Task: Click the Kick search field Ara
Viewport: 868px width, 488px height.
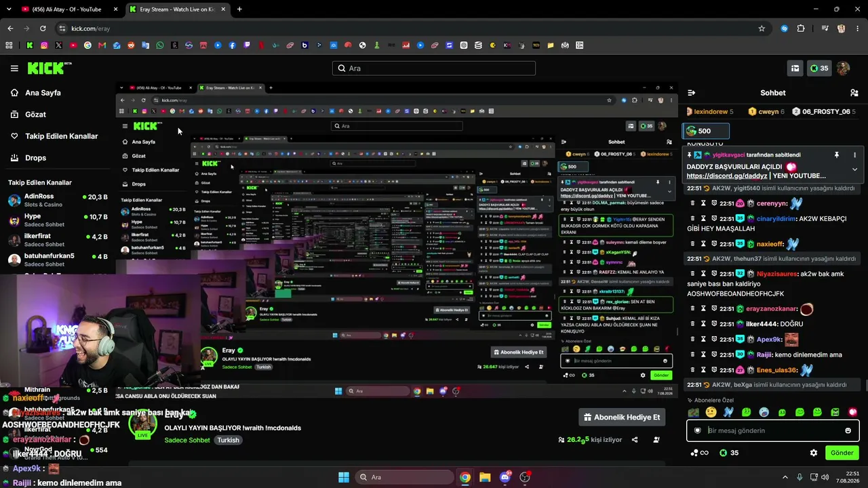Action: (434, 68)
